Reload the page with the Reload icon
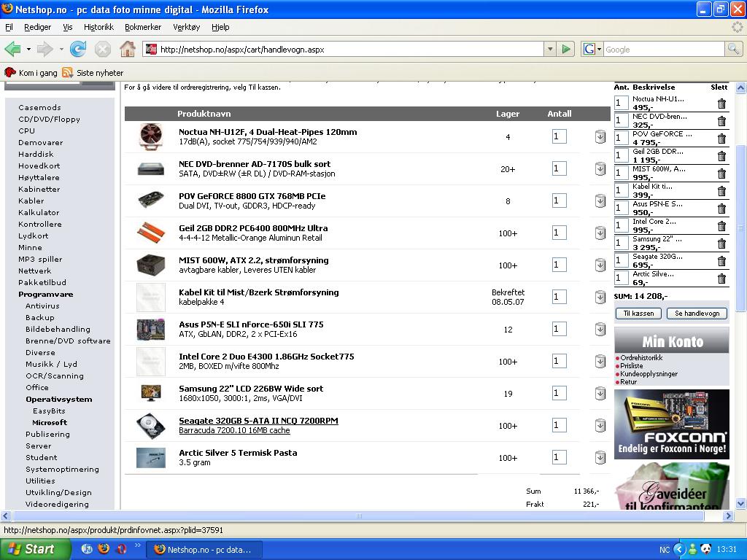The height and width of the screenshot is (560, 747). click(77, 49)
